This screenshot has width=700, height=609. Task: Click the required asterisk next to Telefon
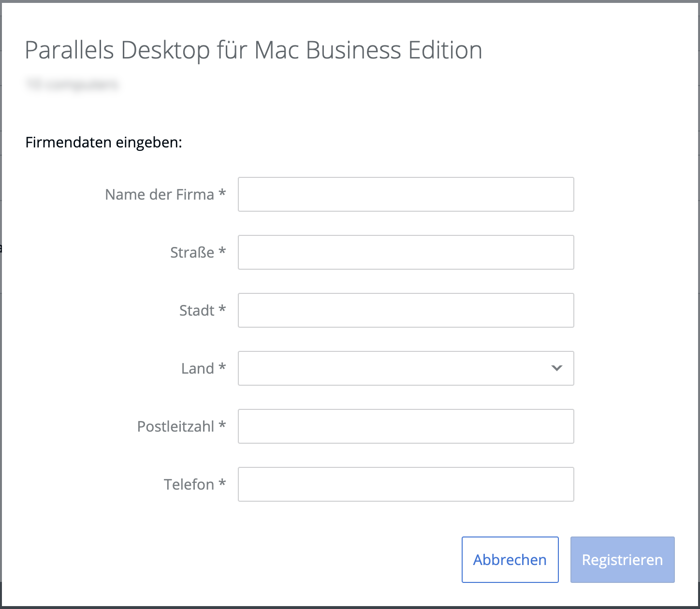[x=222, y=483]
